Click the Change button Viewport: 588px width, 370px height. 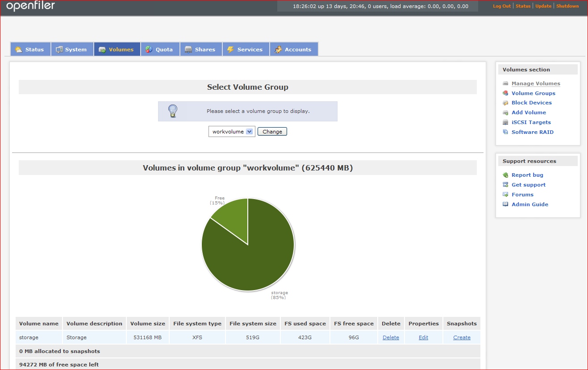click(272, 132)
